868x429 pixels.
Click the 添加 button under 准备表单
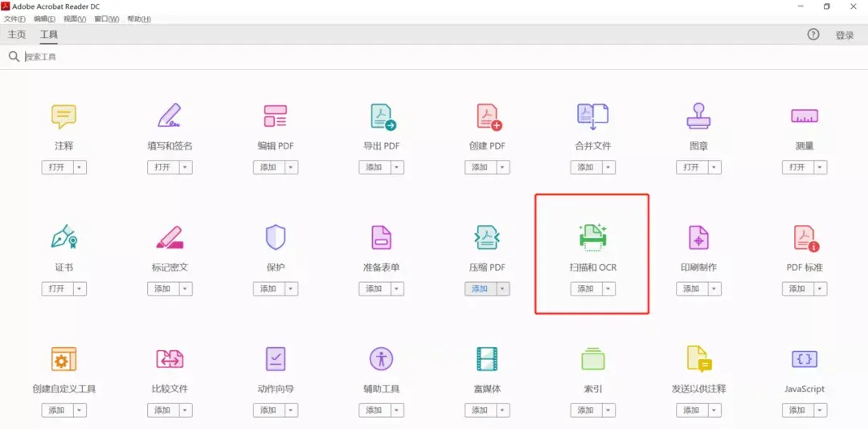coord(375,288)
